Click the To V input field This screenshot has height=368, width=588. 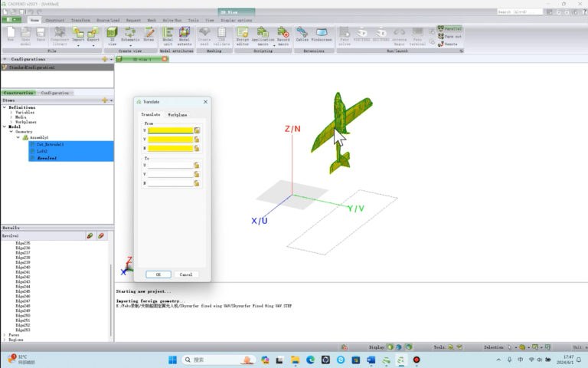click(x=170, y=174)
